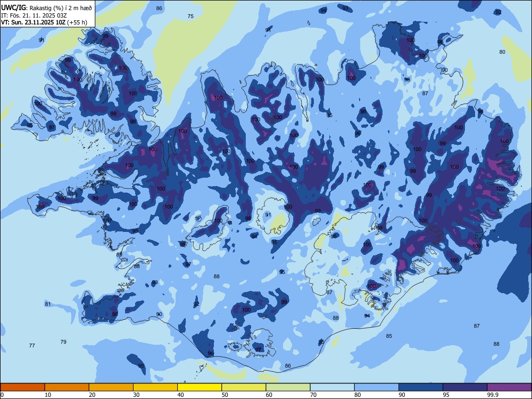Image resolution: width=532 pixels, height=399 pixels.
Task: Click the 80–90 light blue legend swatch
Action: 377,387
